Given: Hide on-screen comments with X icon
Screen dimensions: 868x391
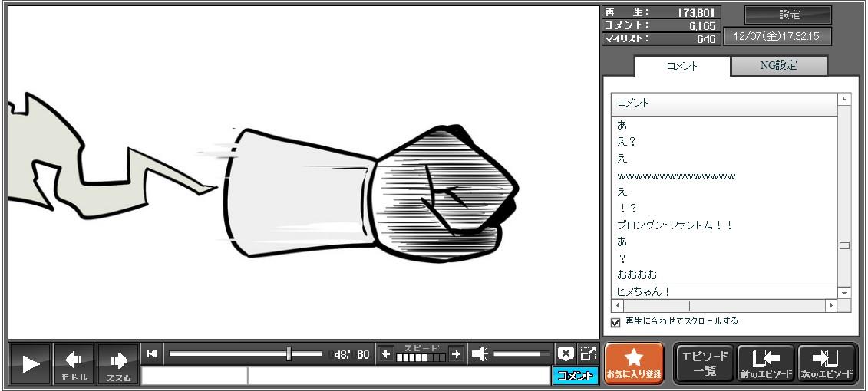Looking at the screenshot, I should pyautogui.click(x=566, y=353).
